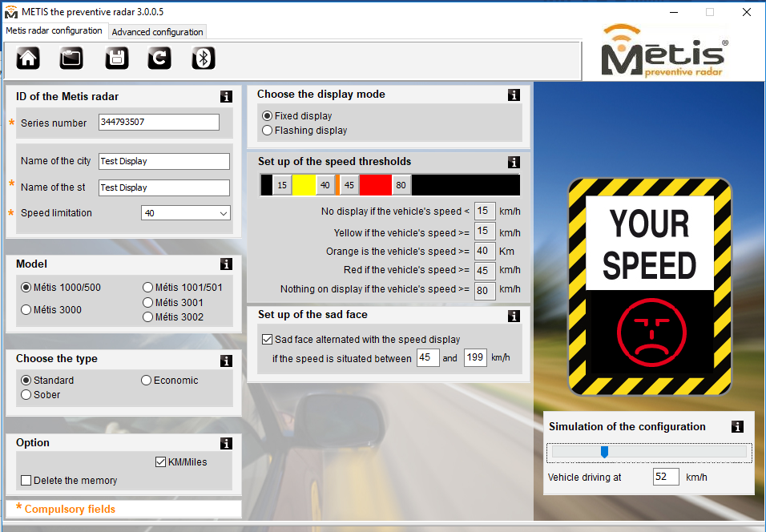Click the Home icon in the toolbar
The width and height of the screenshot is (766, 532).
pos(28,58)
